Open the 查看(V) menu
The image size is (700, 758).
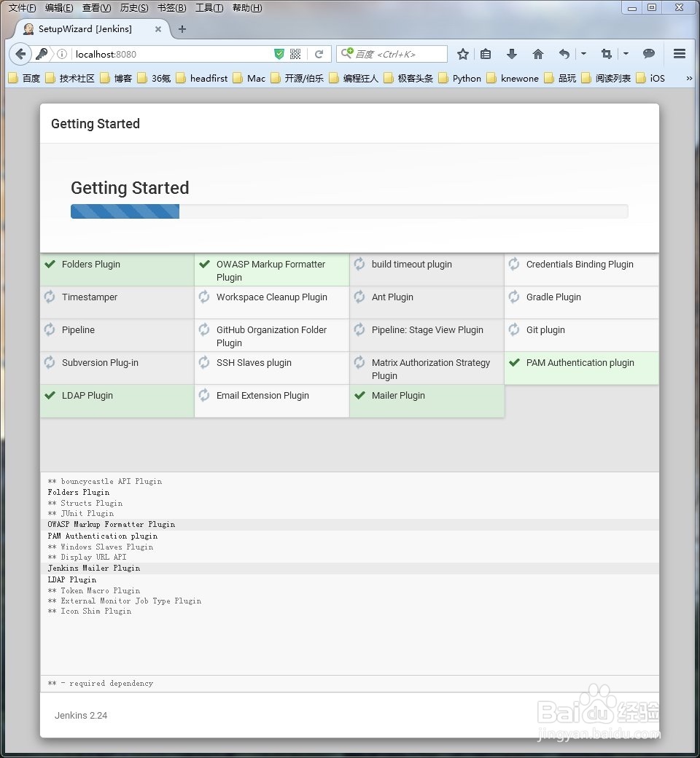tap(96, 8)
